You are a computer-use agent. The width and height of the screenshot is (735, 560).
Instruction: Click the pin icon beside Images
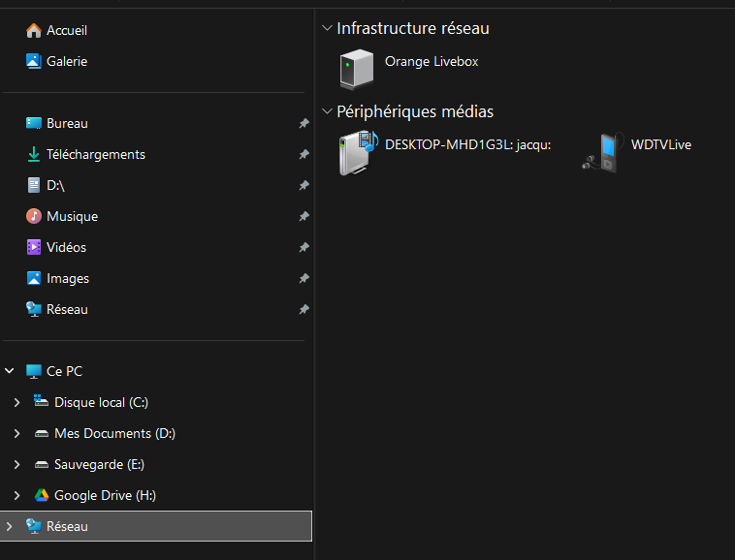pos(304,278)
